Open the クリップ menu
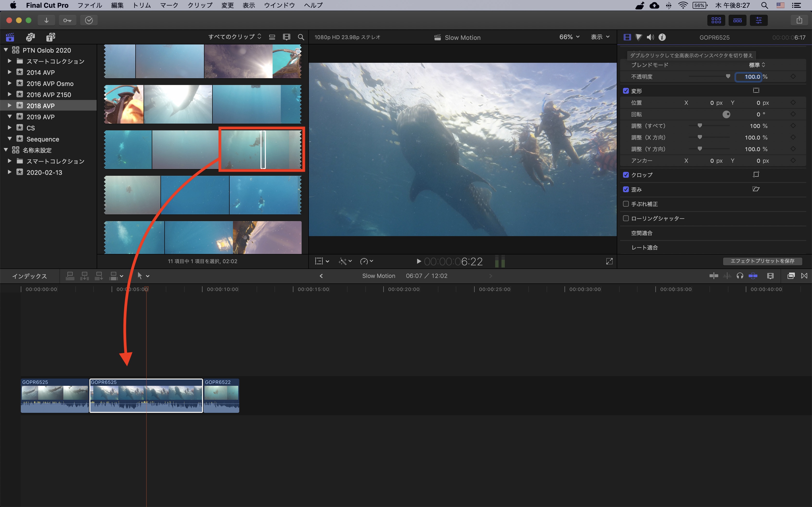Image resolution: width=812 pixels, height=507 pixels. (200, 5)
